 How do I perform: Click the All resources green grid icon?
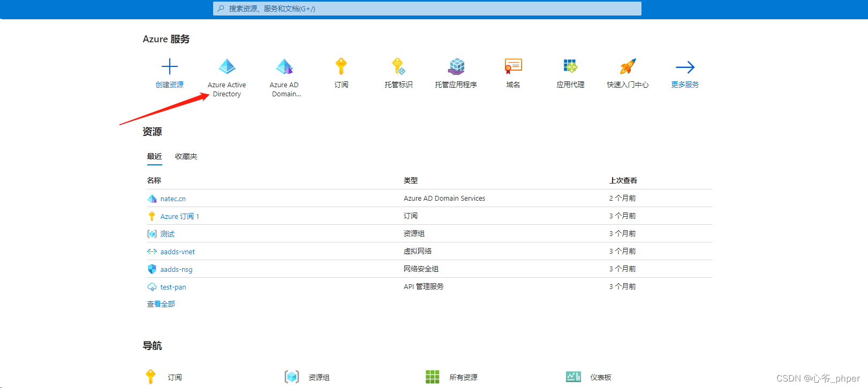coord(432,377)
